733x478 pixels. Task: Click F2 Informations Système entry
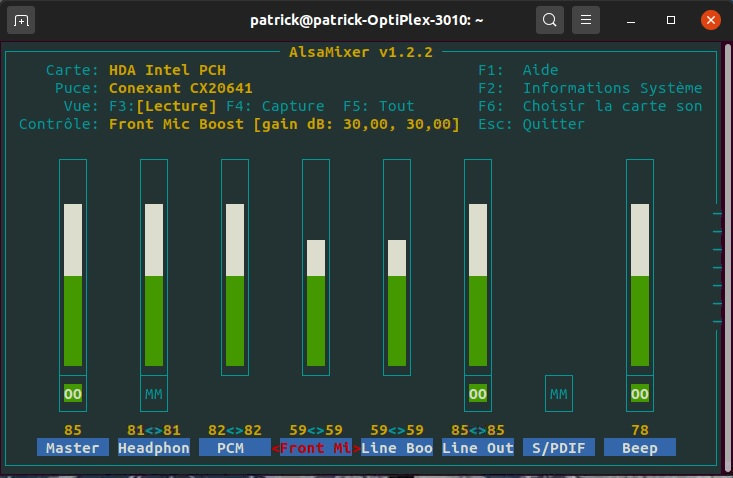[x=590, y=88]
